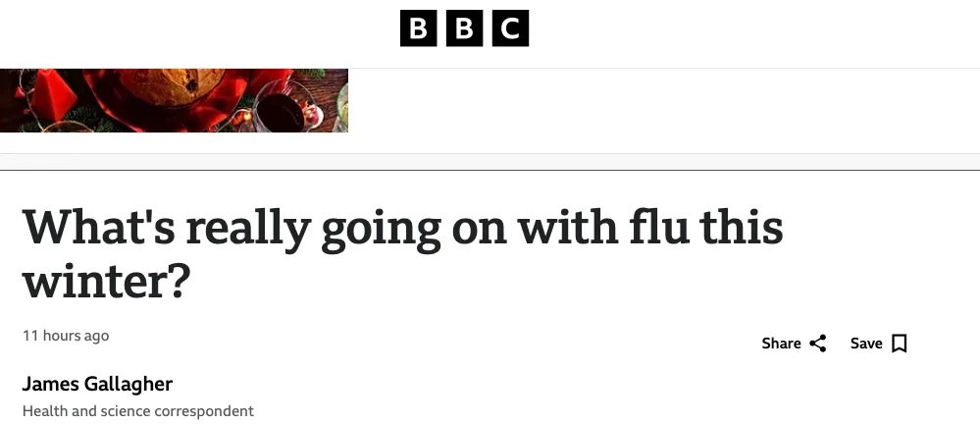Open author James Gallagher's profile
Viewport: 980px width, 424px height.
point(97,384)
